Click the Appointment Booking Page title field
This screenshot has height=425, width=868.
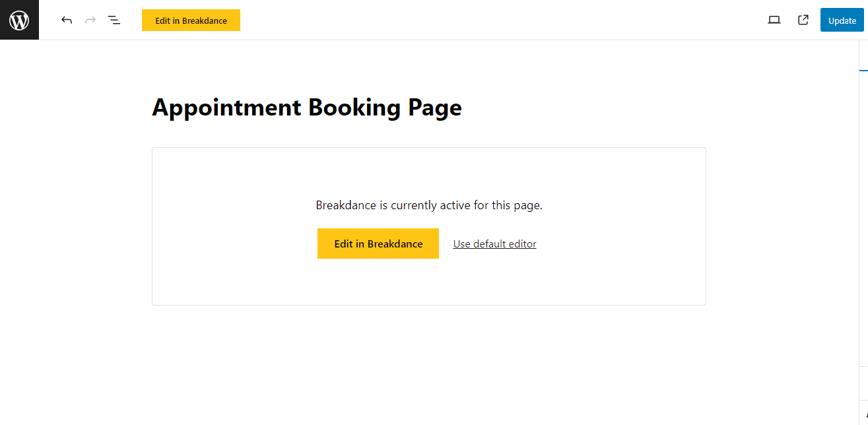coord(307,108)
